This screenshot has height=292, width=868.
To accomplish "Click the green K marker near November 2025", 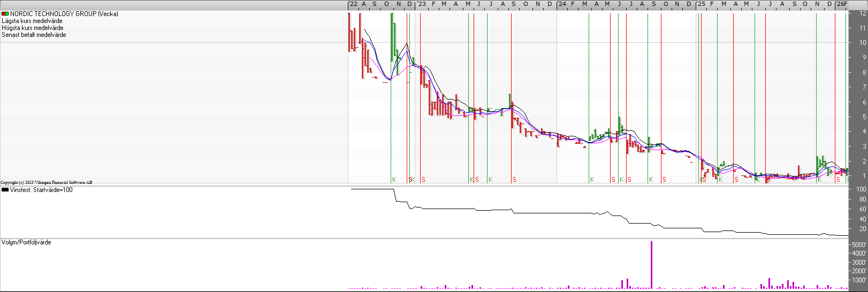I will [x=819, y=180].
